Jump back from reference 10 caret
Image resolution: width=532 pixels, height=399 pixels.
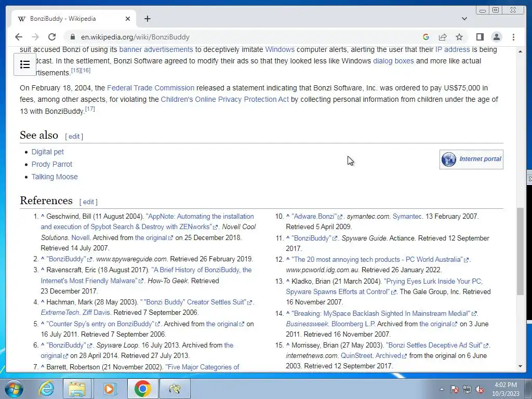click(288, 216)
